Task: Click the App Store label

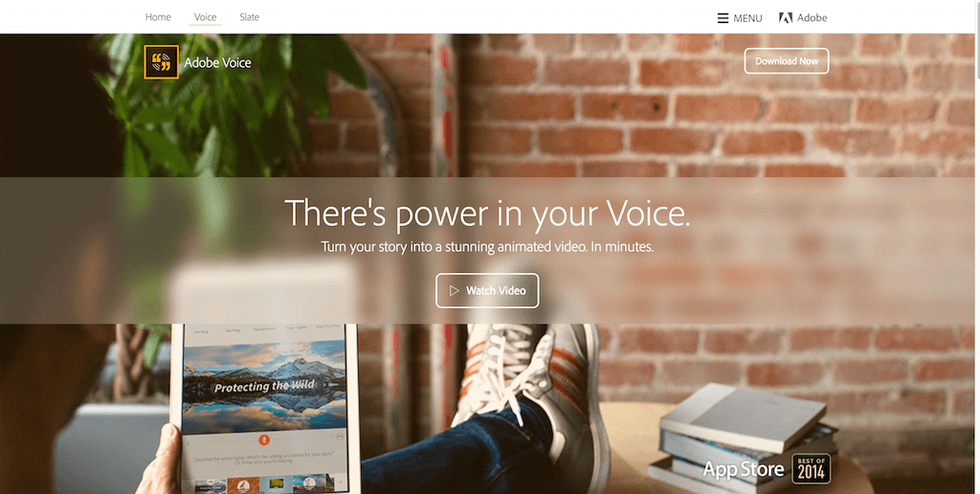Action: click(x=743, y=469)
